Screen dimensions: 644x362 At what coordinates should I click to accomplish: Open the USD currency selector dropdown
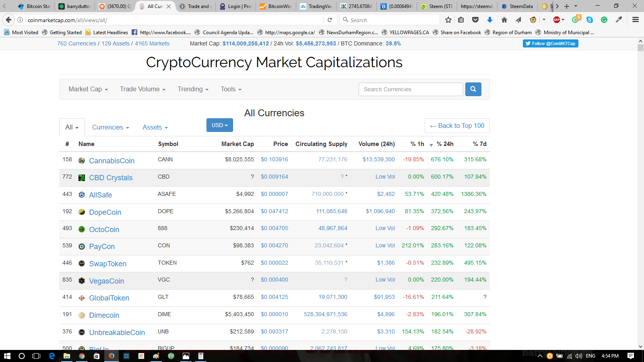click(220, 125)
